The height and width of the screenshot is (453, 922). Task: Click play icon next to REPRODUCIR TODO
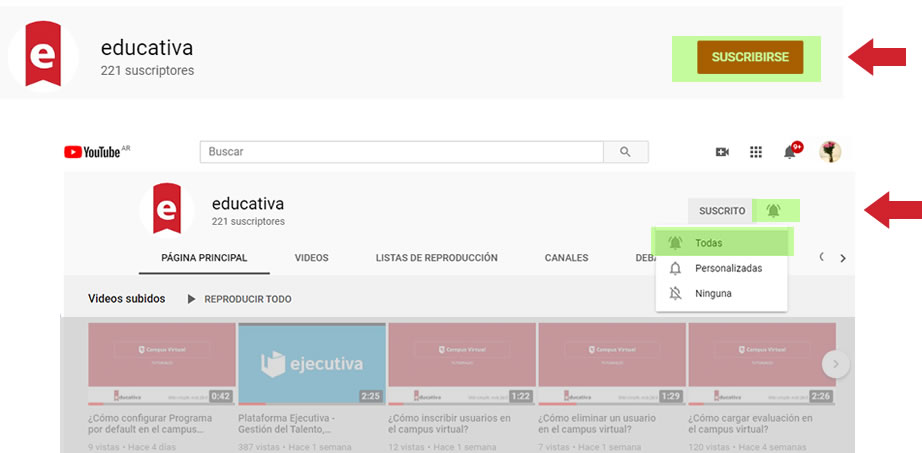tap(192, 299)
